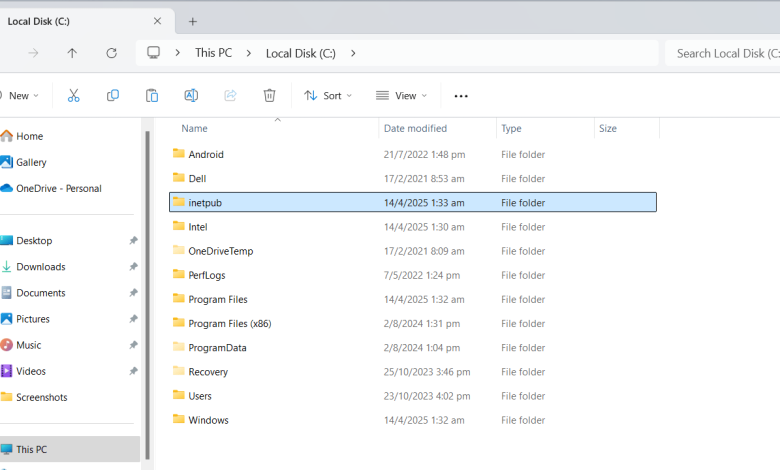780x470 pixels.
Task: Click the Windows folder icon
Action: (x=179, y=419)
